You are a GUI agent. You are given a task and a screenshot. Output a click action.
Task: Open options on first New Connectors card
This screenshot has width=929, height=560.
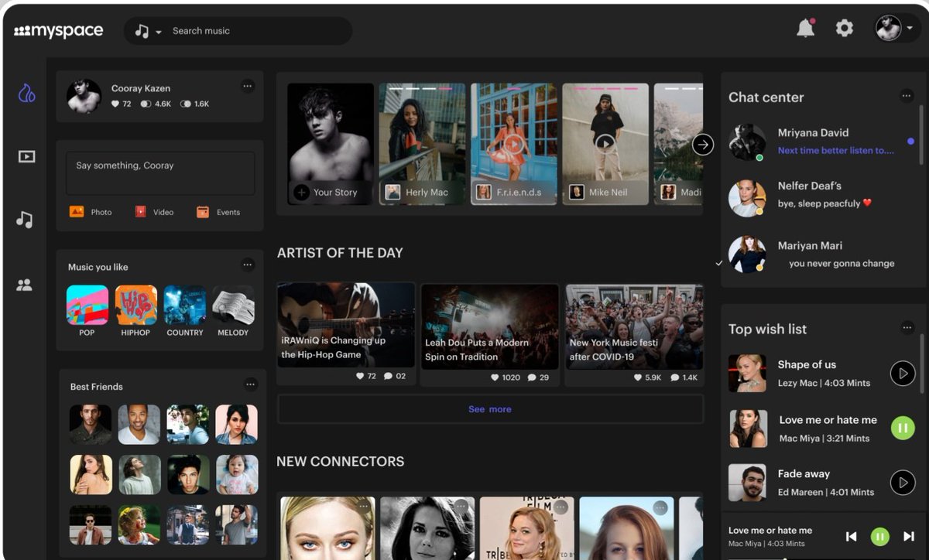(363, 507)
